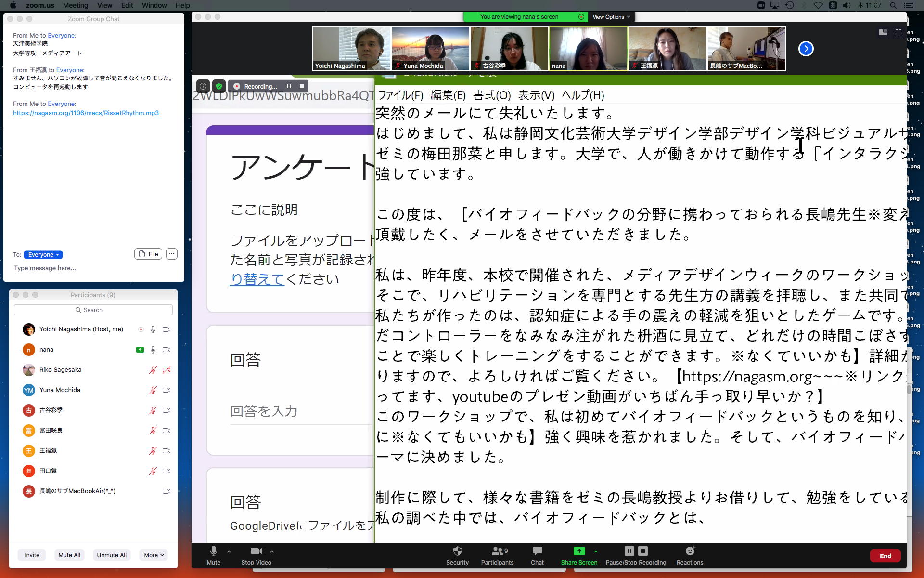Enter full screen with corner icon
Viewport: 924px width, 578px height.
898,32
